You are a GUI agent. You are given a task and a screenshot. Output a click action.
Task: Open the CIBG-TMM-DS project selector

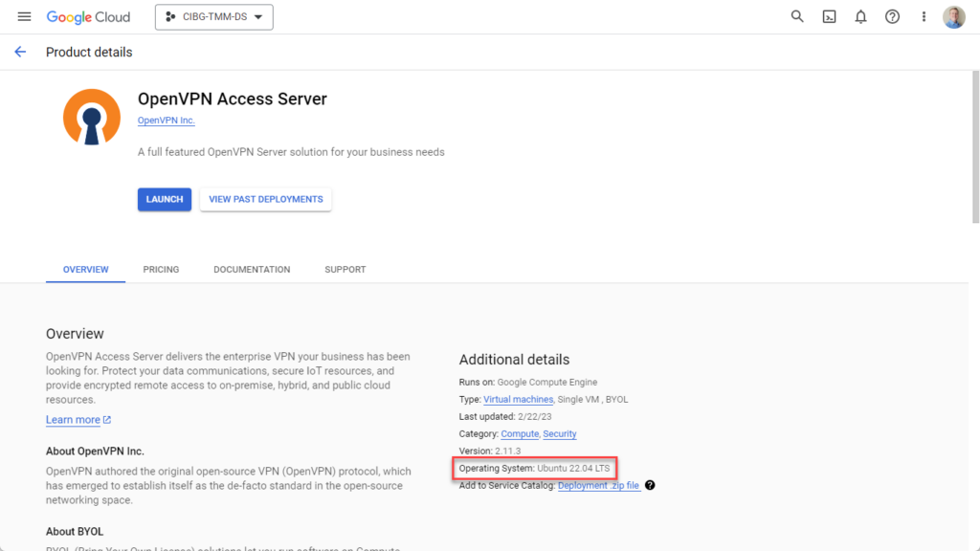coord(213,17)
